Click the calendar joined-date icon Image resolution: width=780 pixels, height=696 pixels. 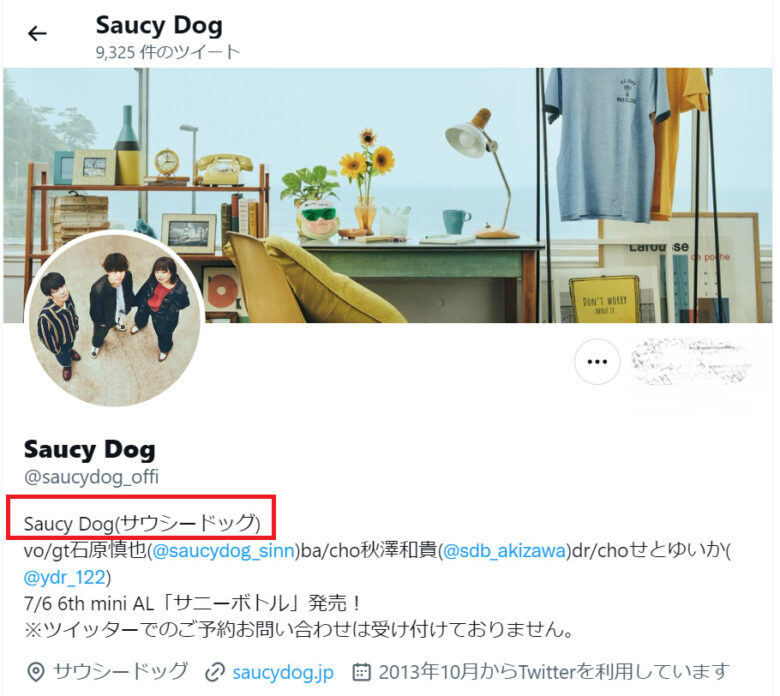(x=362, y=672)
